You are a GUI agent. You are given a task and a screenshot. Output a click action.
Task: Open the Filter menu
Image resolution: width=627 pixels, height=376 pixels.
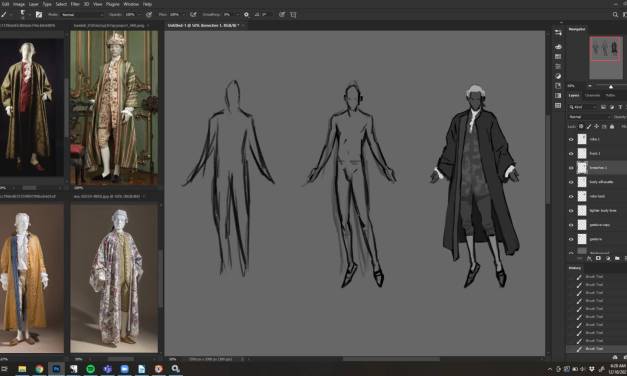(75, 4)
